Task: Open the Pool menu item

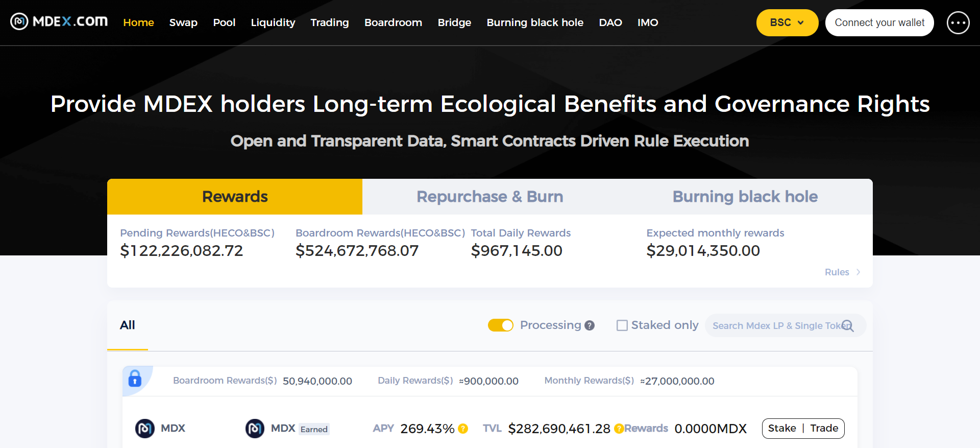Action: pyautogui.click(x=224, y=22)
